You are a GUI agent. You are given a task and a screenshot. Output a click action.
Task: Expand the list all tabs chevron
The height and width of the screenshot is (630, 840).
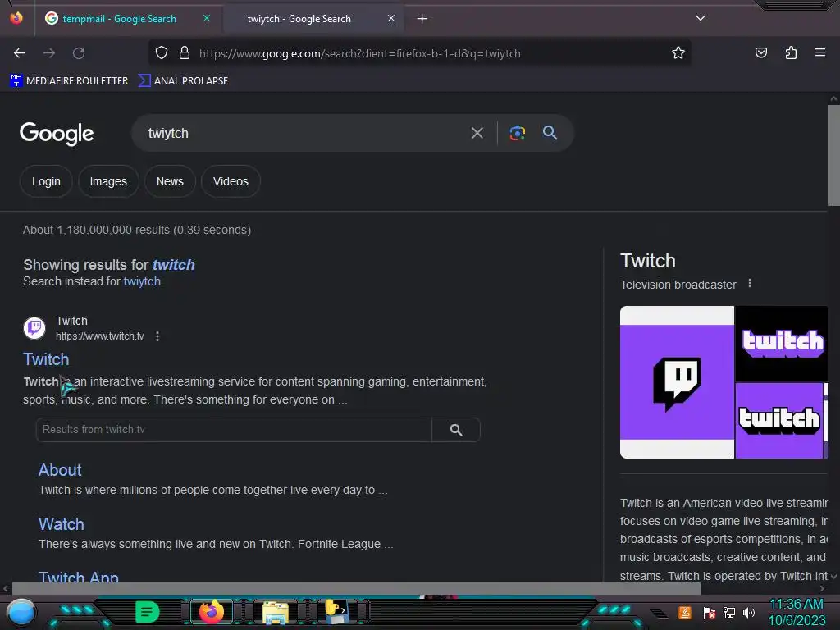click(701, 18)
